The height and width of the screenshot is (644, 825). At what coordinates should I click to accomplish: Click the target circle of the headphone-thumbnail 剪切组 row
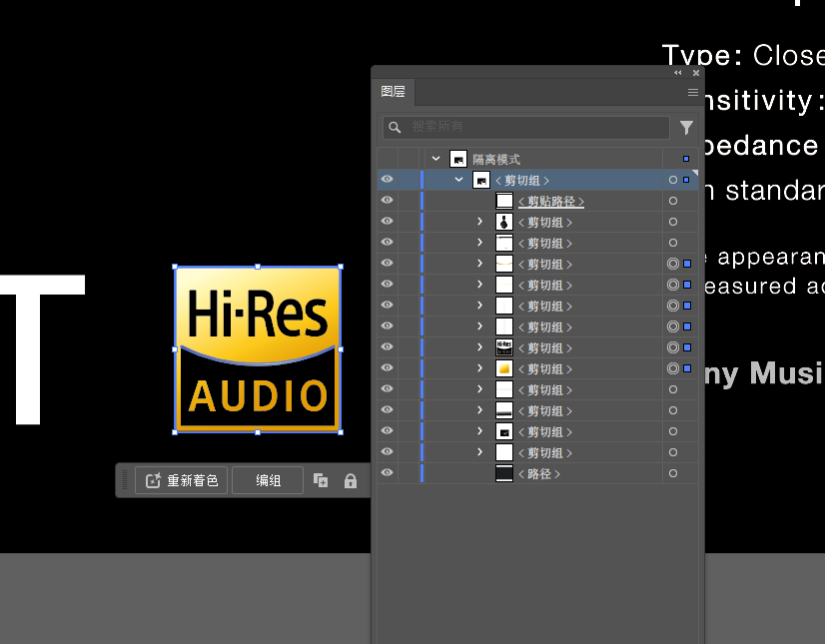coord(673,222)
